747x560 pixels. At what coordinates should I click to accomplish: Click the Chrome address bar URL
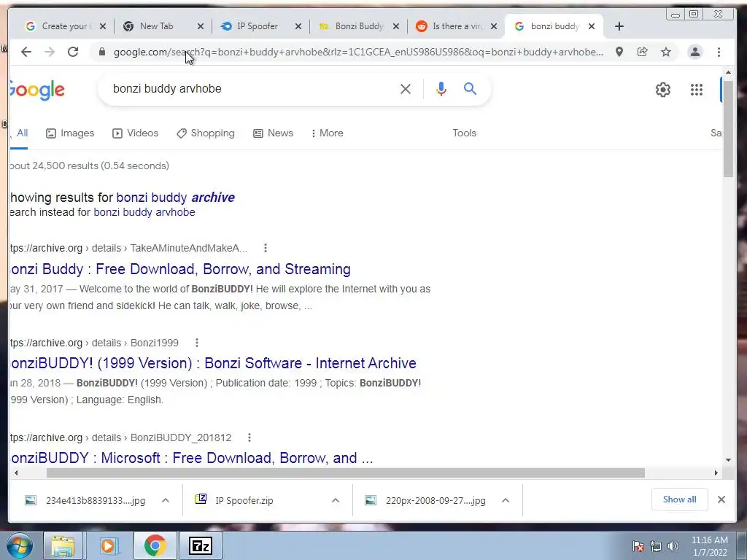[358, 52]
